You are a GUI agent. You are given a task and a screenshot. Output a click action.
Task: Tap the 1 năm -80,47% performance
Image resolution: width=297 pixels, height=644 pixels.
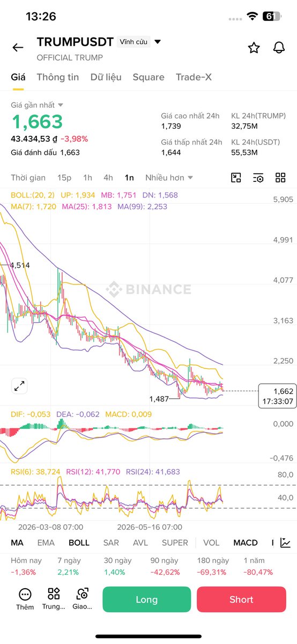coord(258,566)
